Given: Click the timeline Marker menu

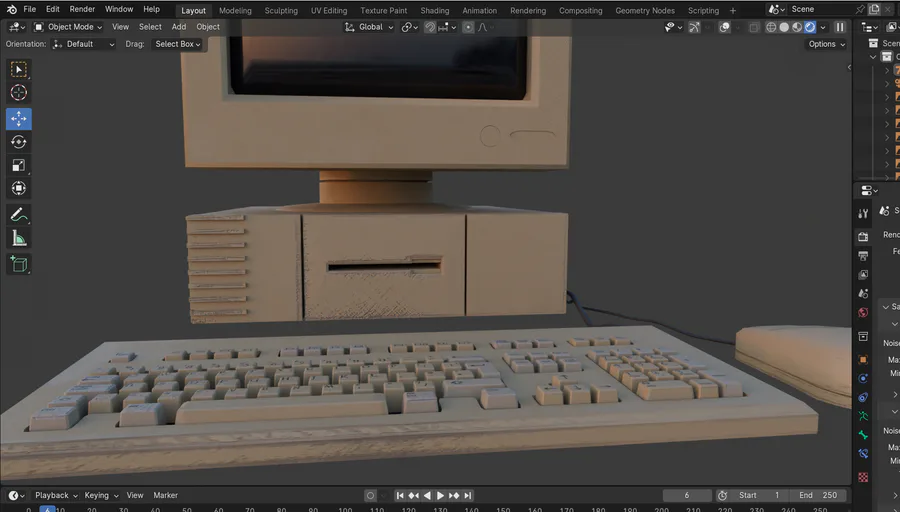Looking at the screenshot, I should click(165, 495).
